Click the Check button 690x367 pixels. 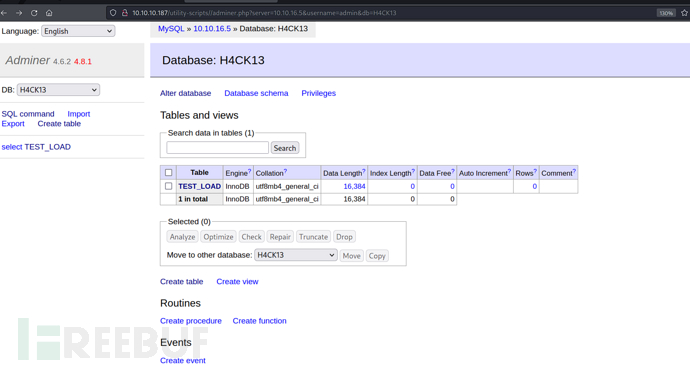(251, 237)
